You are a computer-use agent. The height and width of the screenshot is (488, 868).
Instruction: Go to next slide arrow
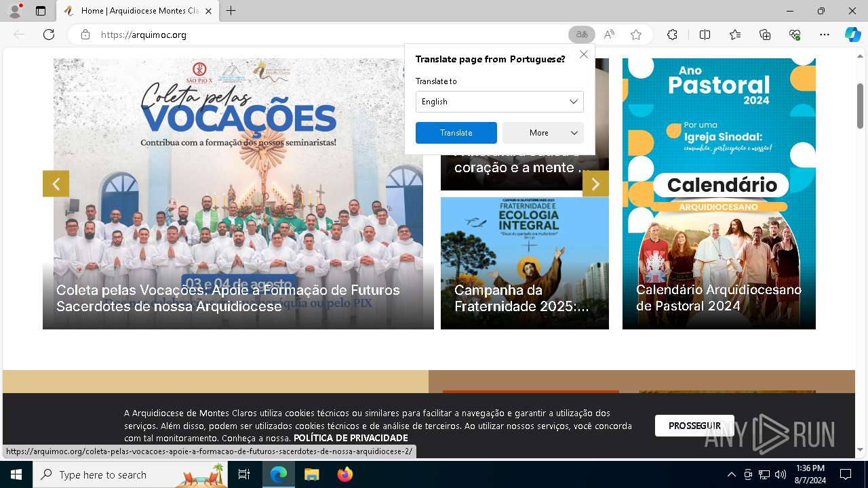595,184
